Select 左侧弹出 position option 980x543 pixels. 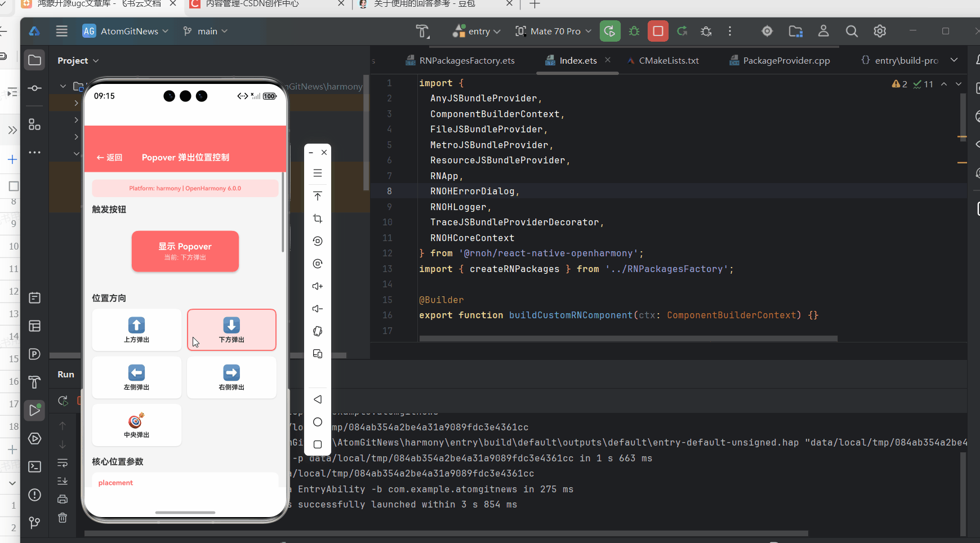point(137,377)
